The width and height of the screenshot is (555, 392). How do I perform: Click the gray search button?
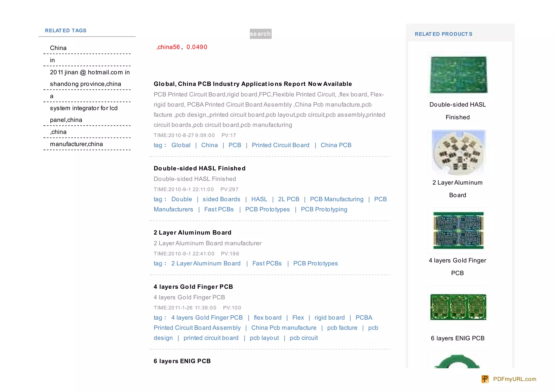point(260,34)
